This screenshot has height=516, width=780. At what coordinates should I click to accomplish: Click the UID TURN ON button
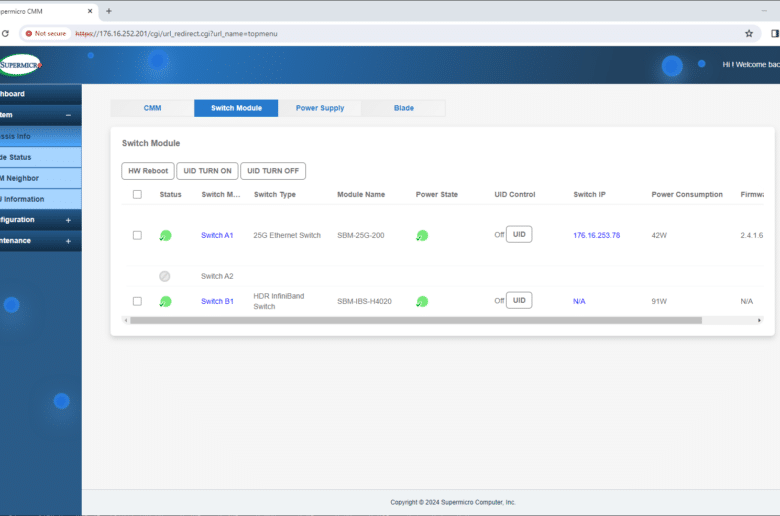click(207, 171)
